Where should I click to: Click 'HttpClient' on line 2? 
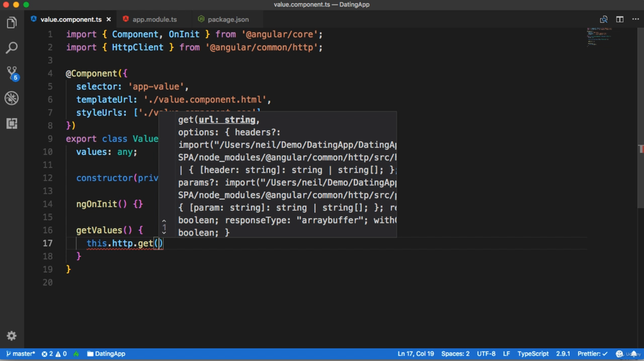(x=138, y=47)
